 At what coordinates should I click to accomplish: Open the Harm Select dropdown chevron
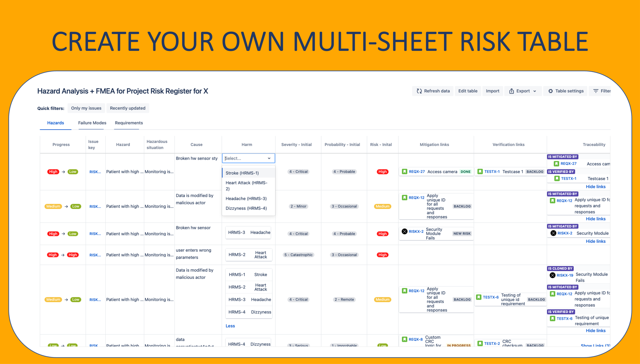coord(269,158)
